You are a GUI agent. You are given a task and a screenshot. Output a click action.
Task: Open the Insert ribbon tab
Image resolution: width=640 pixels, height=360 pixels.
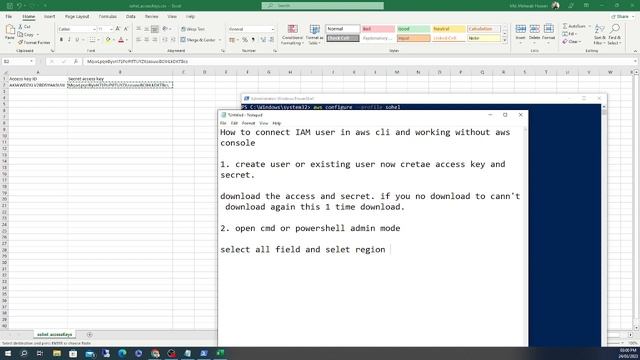coord(49,17)
